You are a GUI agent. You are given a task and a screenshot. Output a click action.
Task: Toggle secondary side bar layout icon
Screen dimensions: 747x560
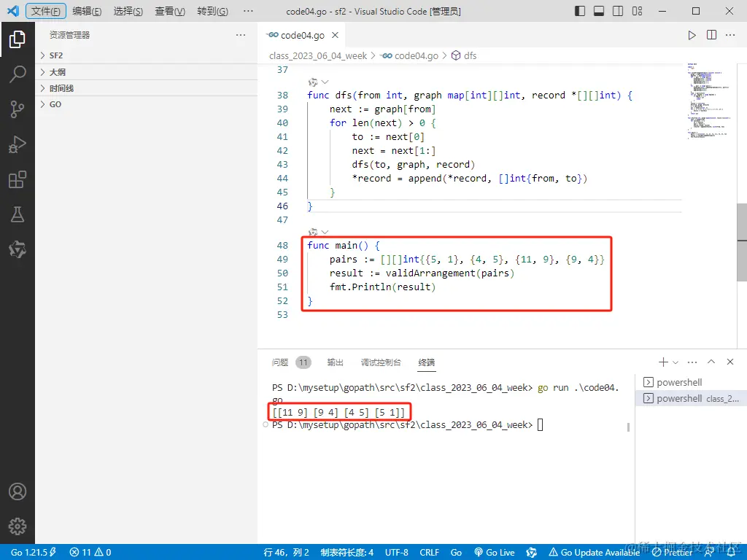pyautogui.click(x=618, y=11)
